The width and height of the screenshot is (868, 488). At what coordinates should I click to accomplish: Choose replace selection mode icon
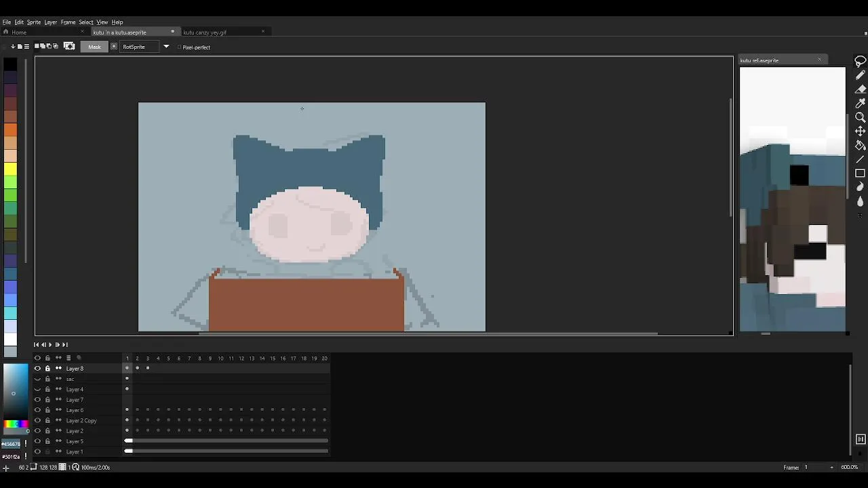point(37,46)
